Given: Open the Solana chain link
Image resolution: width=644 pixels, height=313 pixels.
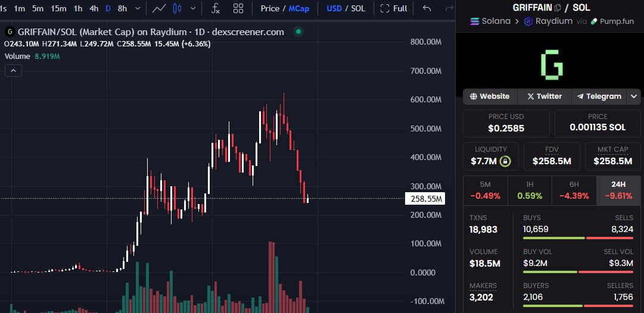Looking at the screenshot, I should click(491, 21).
